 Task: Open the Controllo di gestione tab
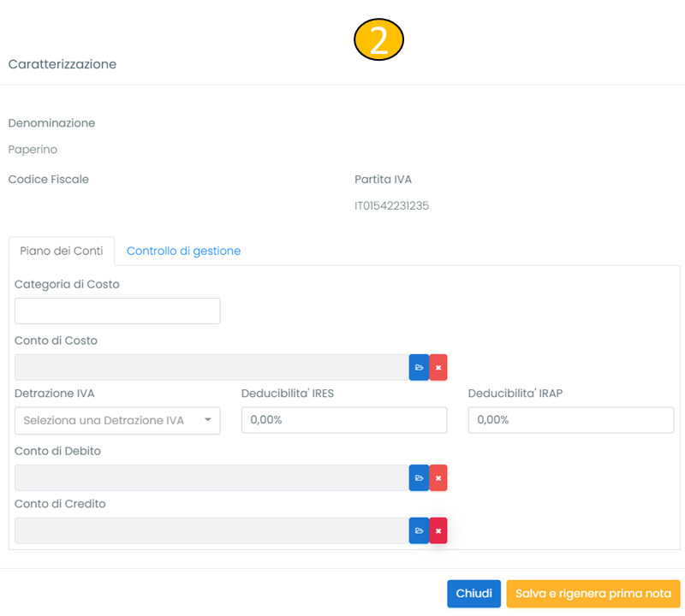pyautogui.click(x=183, y=251)
